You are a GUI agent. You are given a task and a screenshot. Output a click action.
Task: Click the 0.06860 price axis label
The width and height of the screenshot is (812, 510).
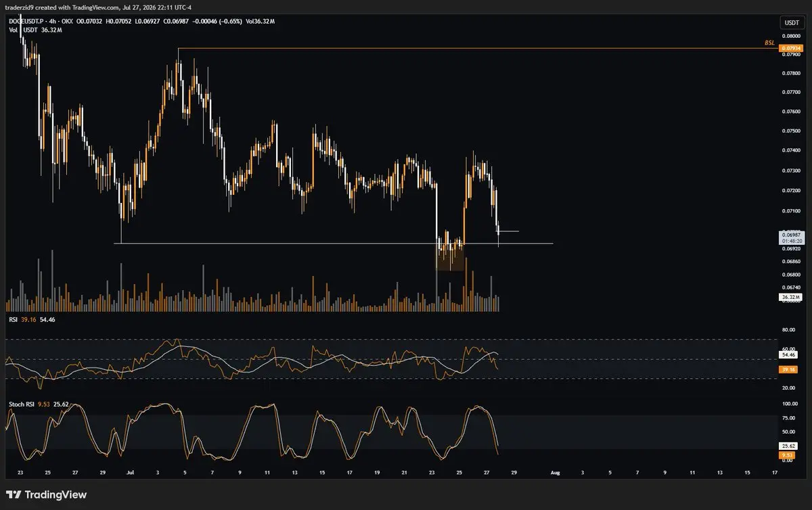coord(790,261)
